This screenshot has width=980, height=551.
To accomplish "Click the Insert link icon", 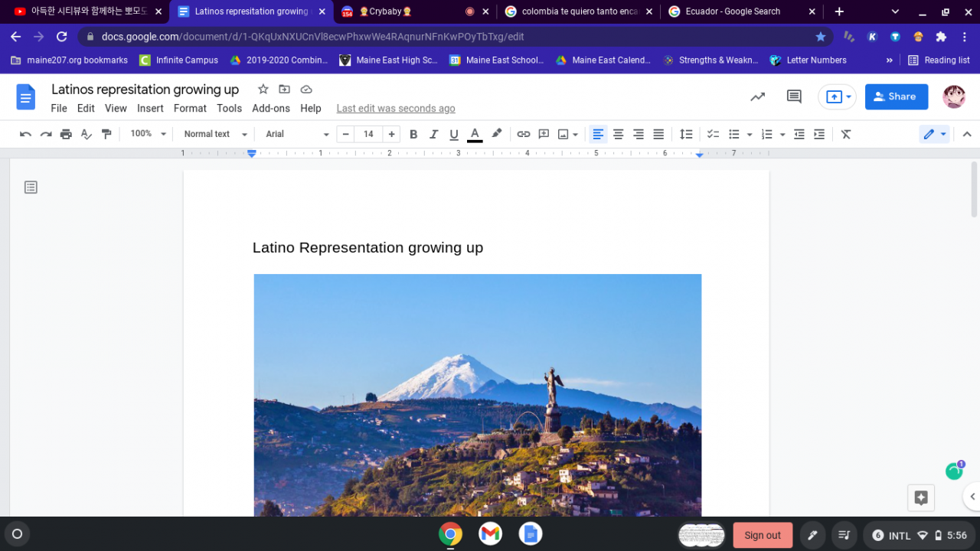I will 523,134.
